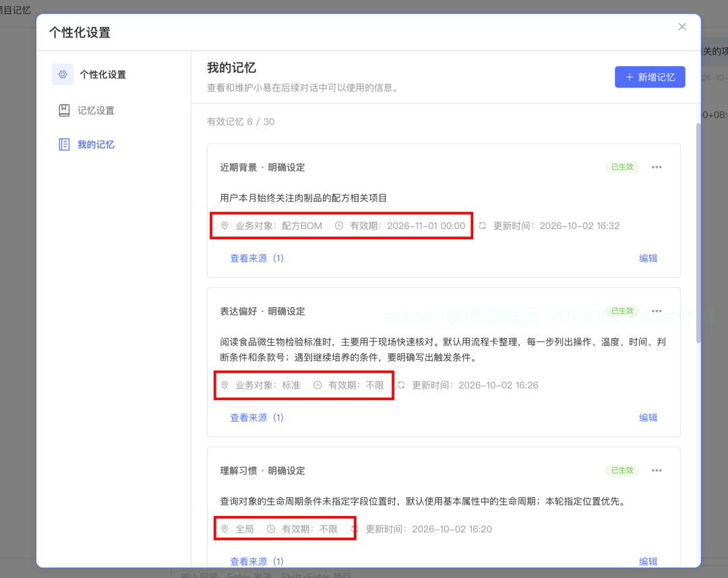Click the 全局 scope label
728x578 pixels.
coord(245,529)
